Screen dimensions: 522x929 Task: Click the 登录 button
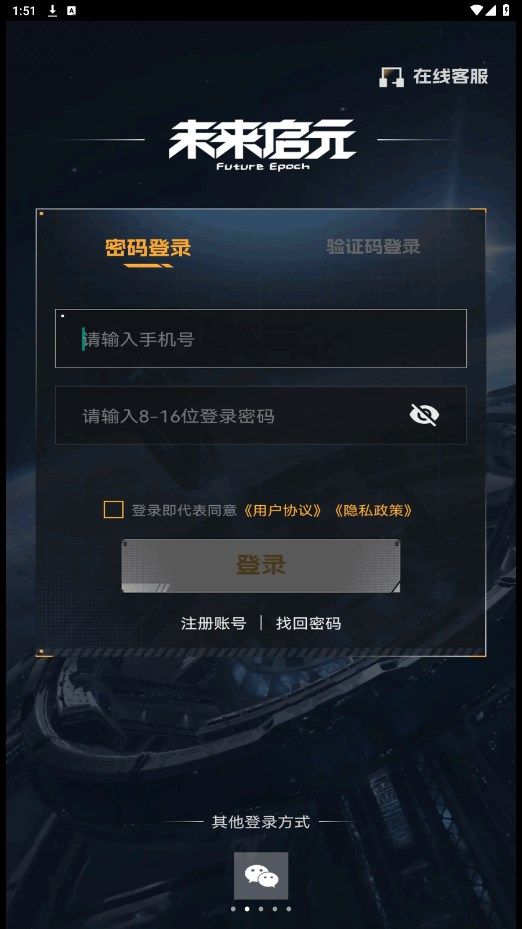261,565
